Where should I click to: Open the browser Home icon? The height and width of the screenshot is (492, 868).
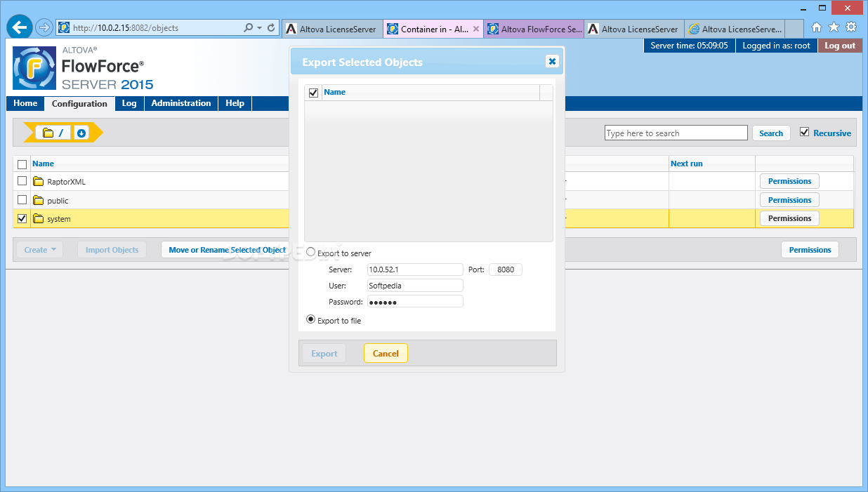(x=817, y=27)
